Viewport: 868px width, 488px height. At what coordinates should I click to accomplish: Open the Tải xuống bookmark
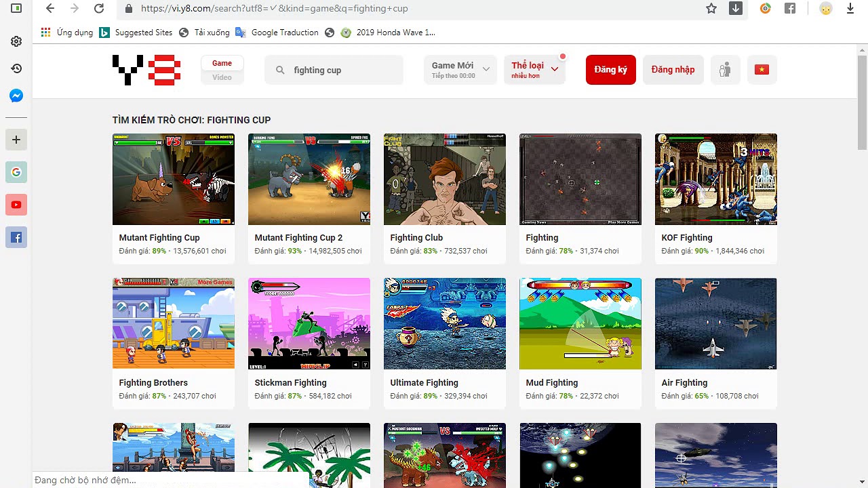click(x=205, y=33)
